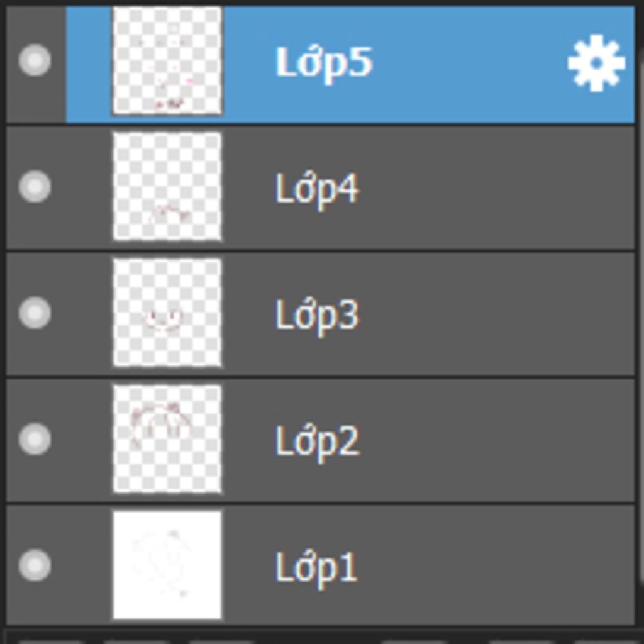This screenshot has width=644, height=644.
Task: Select the Lớp4 layer thumbnail
Action: point(167,186)
